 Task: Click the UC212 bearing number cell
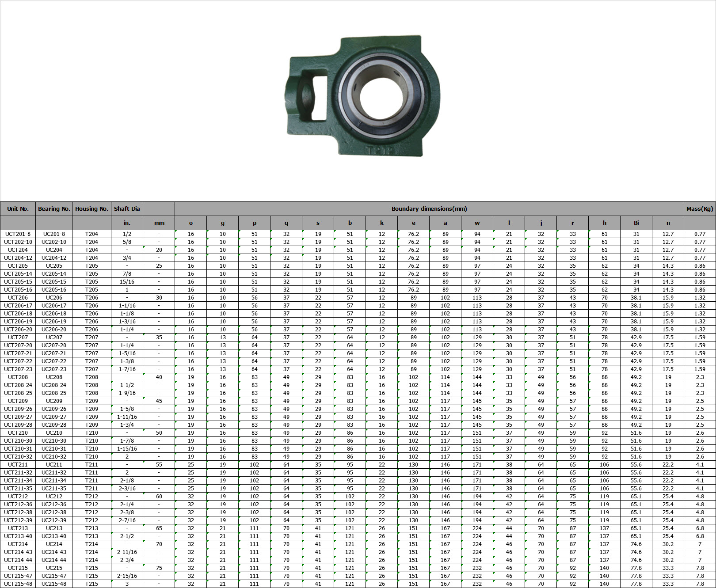(x=54, y=497)
